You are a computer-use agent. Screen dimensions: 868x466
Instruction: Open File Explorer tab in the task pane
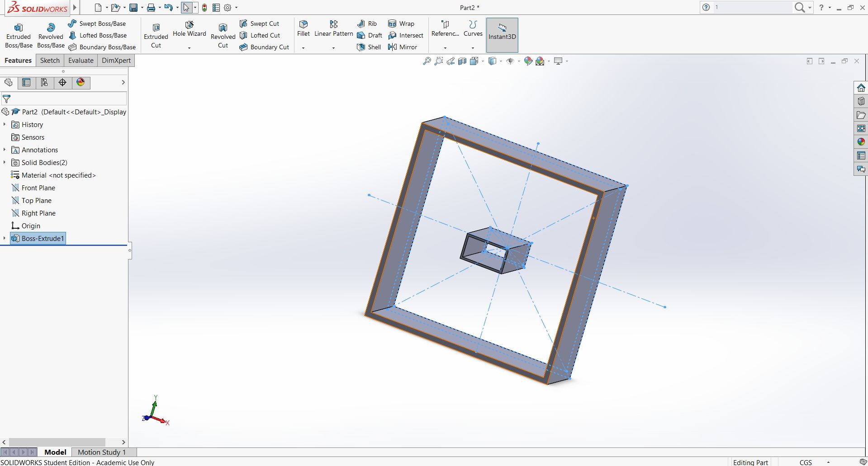pyautogui.click(x=861, y=115)
